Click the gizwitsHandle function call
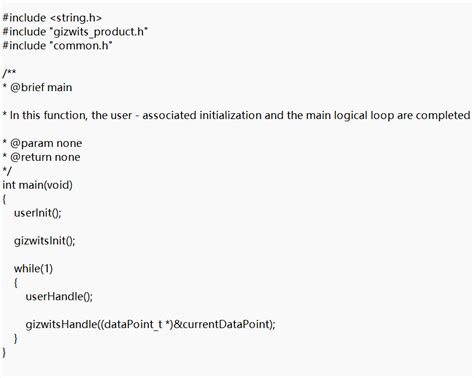Screen dimensions: 474x378 coord(151,324)
